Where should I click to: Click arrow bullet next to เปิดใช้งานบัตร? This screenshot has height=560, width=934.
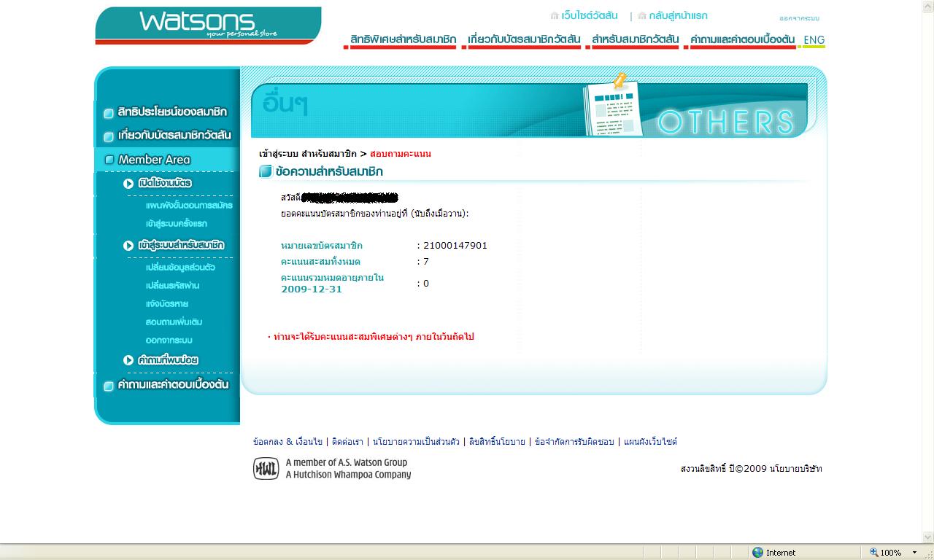(128, 184)
